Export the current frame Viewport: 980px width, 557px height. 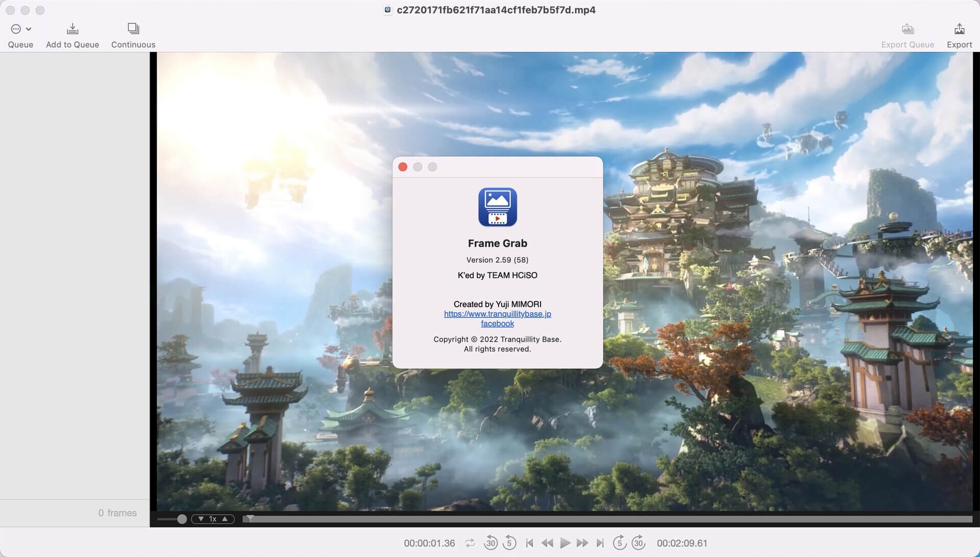click(959, 35)
